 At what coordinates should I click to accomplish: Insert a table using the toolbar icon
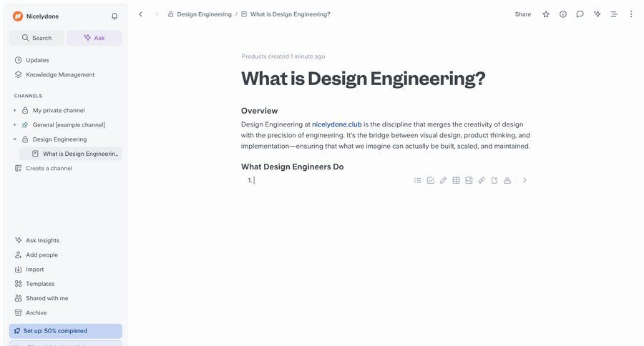tap(456, 180)
